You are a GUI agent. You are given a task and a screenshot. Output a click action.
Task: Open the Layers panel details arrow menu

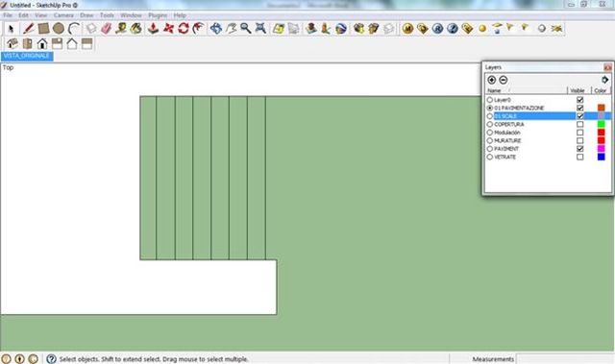(x=604, y=80)
